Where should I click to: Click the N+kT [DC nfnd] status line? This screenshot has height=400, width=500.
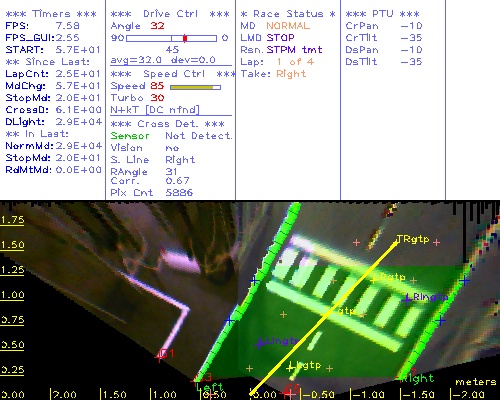pyautogui.click(x=155, y=109)
